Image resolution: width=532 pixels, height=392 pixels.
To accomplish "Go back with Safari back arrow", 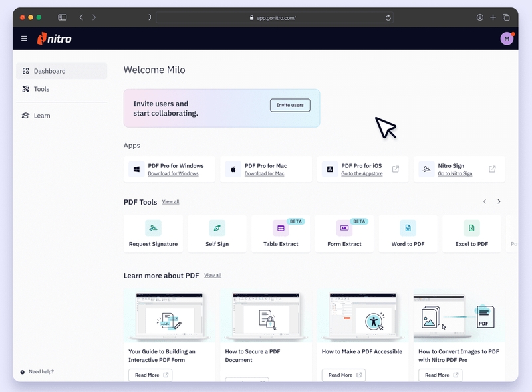I will tap(81, 17).
